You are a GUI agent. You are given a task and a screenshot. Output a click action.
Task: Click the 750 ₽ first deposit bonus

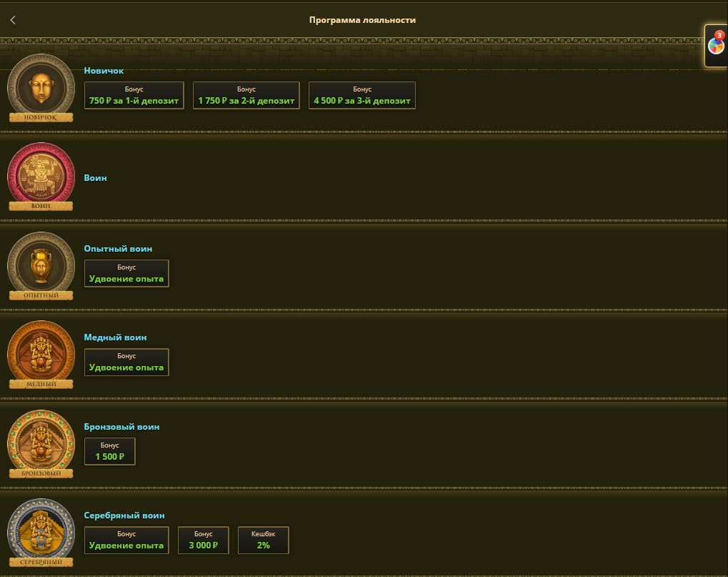[x=134, y=95]
